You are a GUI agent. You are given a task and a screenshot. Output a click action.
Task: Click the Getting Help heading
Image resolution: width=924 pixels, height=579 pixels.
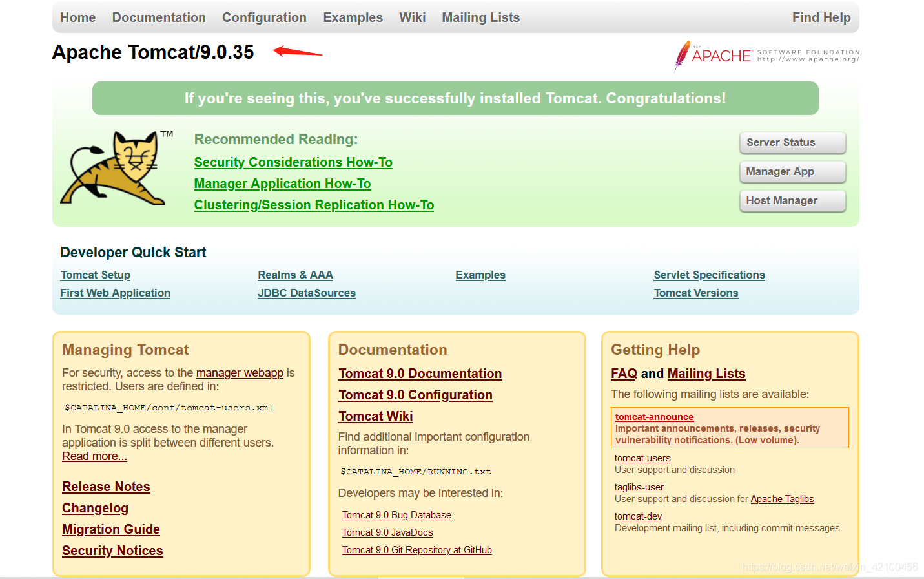(x=655, y=350)
